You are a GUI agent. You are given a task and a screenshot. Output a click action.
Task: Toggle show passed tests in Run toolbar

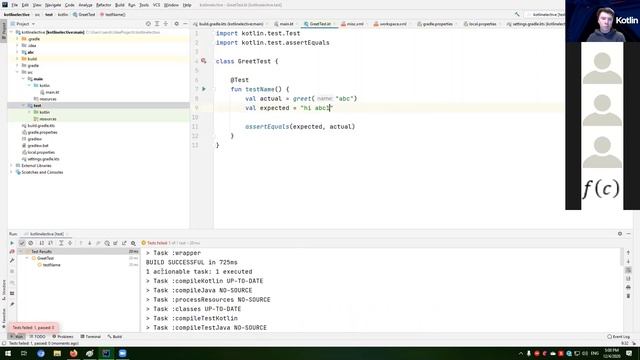tap(22, 243)
